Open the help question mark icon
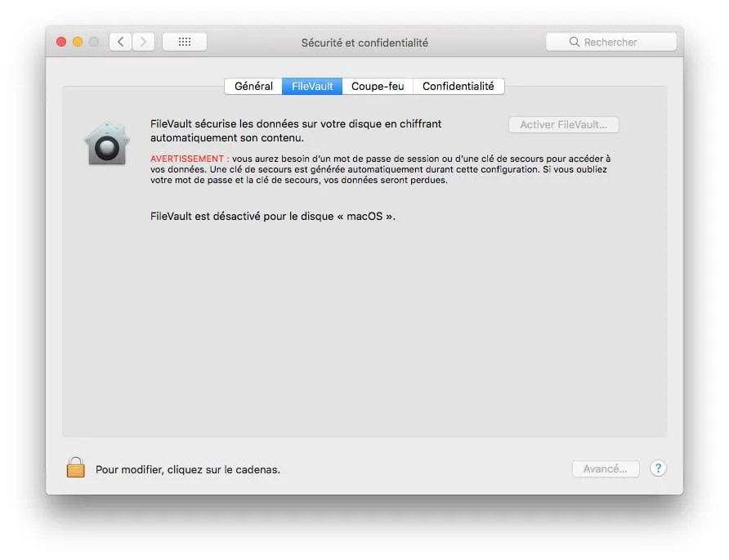The image size is (729, 560). tap(658, 468)
